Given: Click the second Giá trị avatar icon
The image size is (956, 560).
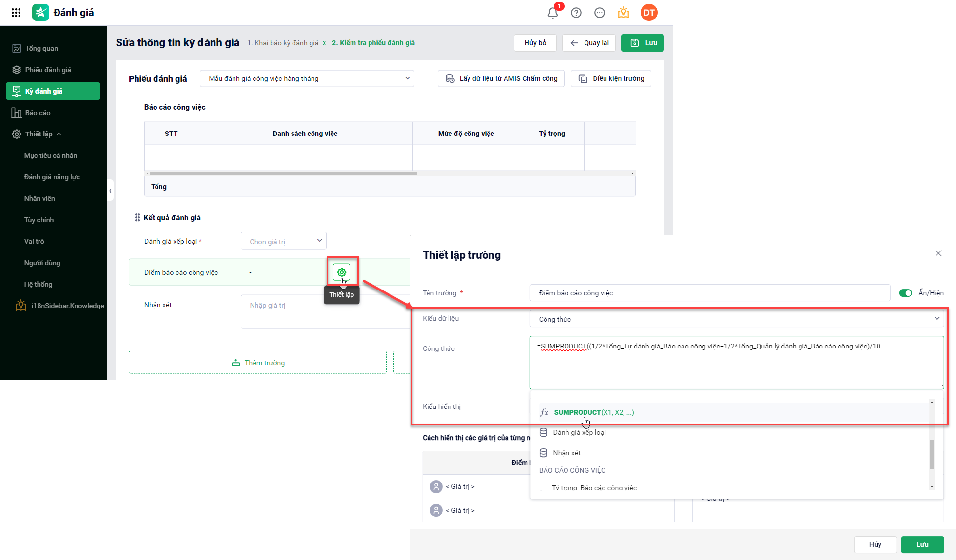Looking at the screenshot, I should click(436, 510).
